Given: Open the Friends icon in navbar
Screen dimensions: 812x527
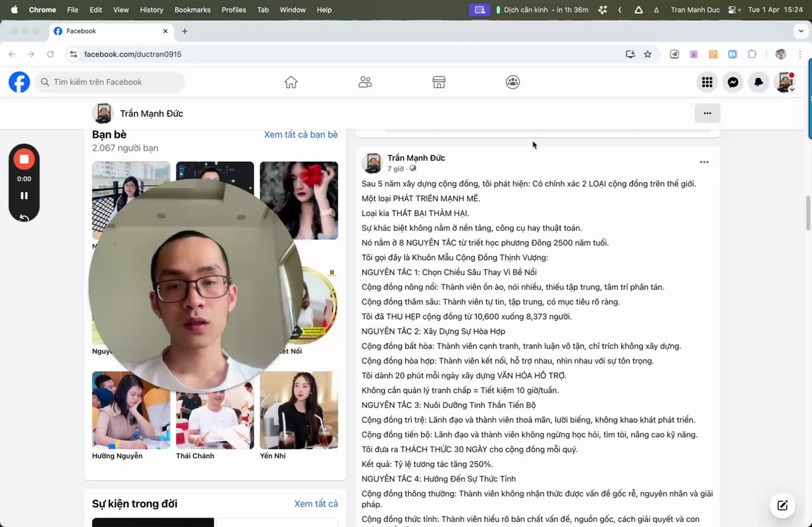Looking at the screenshot, I should [x=365, y=82].
